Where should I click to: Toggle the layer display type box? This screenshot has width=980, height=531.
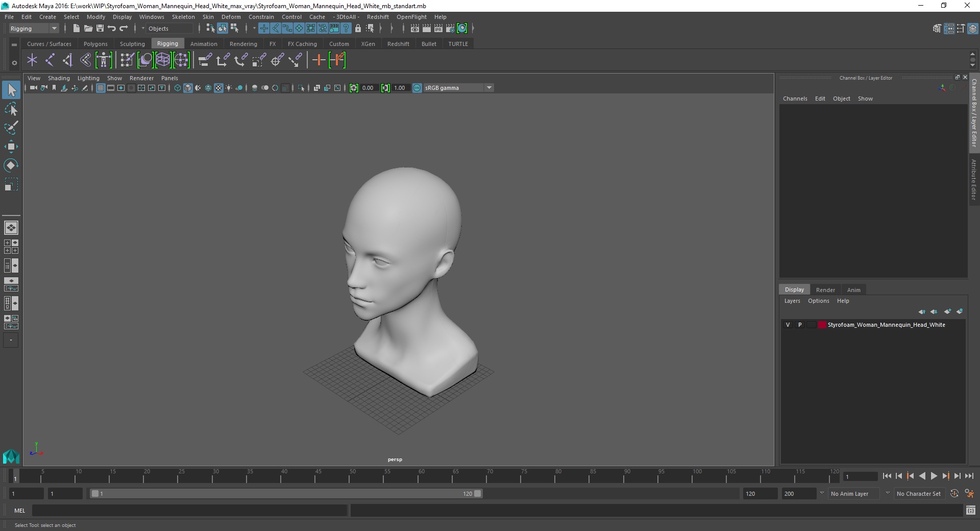pyautogui.click(x=811, y=325)
